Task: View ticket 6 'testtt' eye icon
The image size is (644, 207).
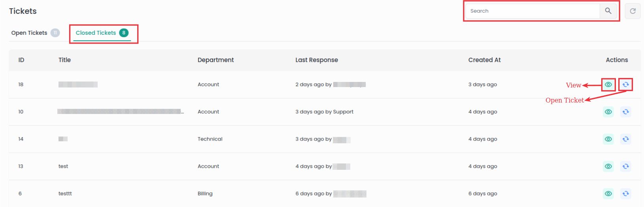Action: point(608,194)
